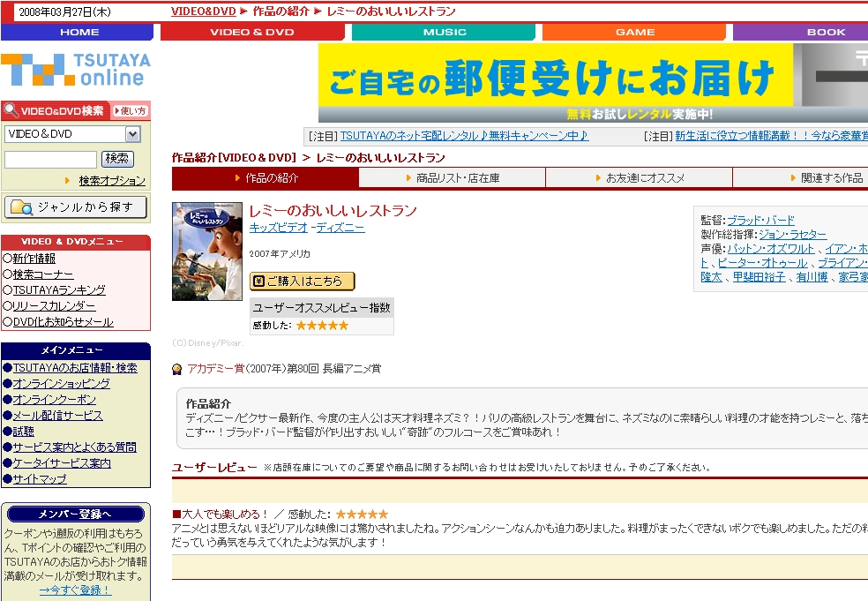Select the GAME navigation tab
The width and height of the screenshot is (868, 601).
tap(635, 32)
